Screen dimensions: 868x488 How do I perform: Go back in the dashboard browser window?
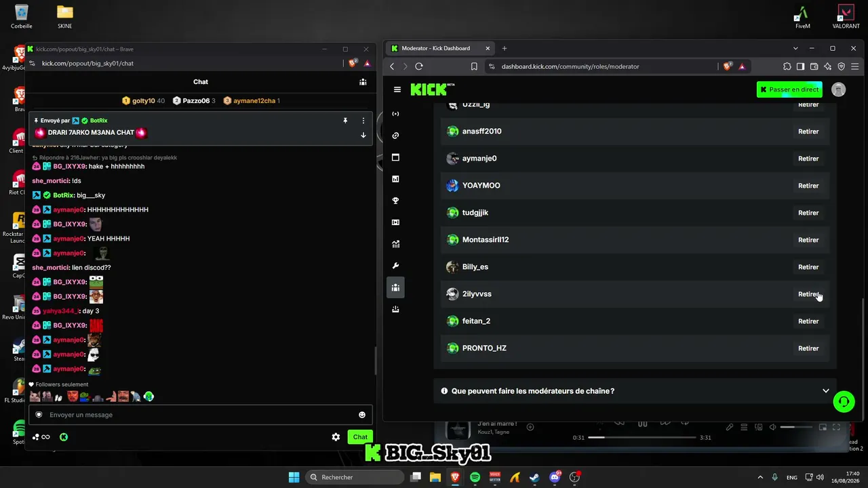(392, 66)
